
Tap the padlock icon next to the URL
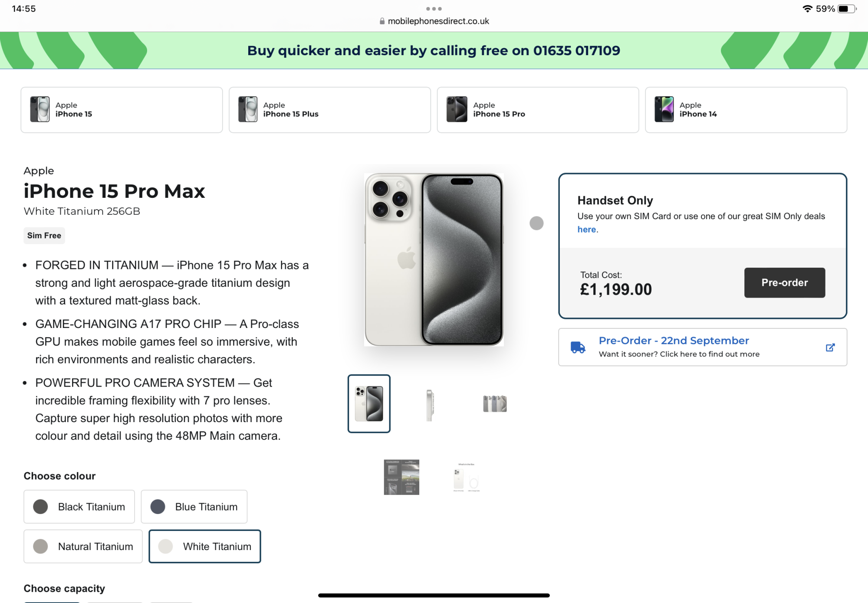point(382,21)
